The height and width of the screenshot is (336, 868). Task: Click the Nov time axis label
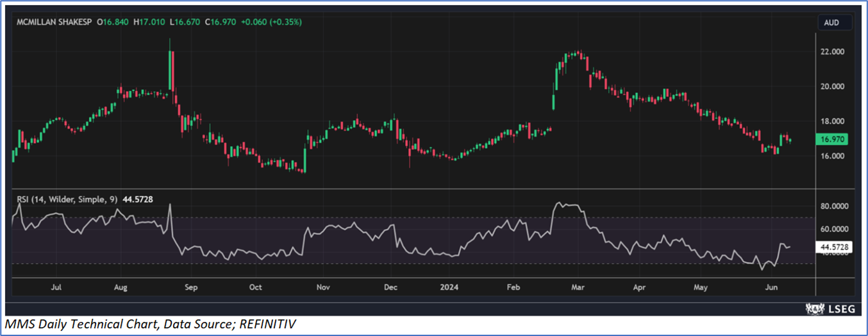(x=323, y=288)
